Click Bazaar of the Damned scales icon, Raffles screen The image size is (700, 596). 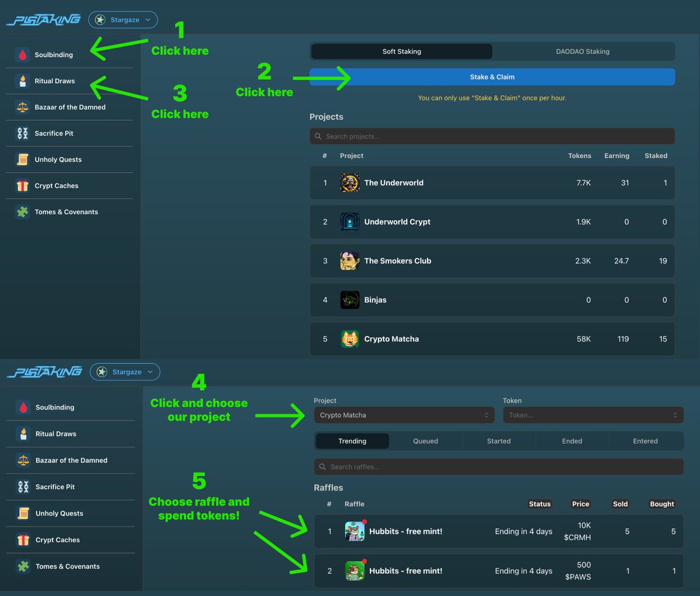23,461
